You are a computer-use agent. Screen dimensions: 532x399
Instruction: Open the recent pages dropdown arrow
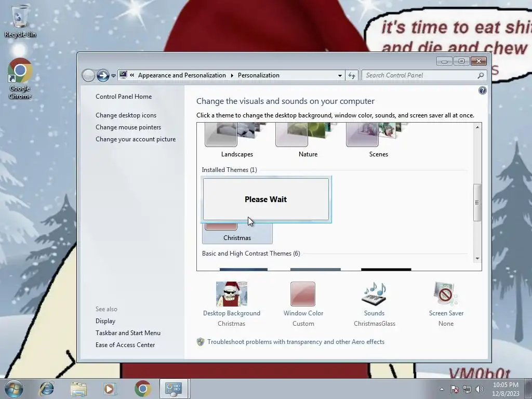tap(113, 76)
